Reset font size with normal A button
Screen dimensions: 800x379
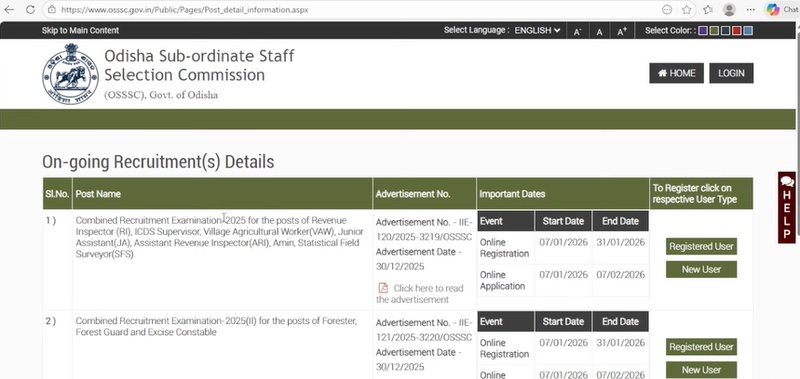[x=599, y=31]
